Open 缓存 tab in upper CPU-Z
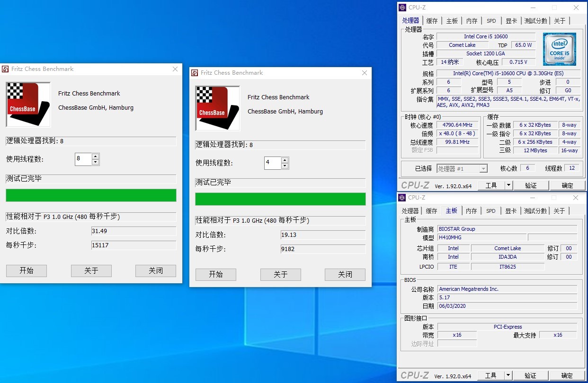Screen dimensions: 588x383 (432, 21)
